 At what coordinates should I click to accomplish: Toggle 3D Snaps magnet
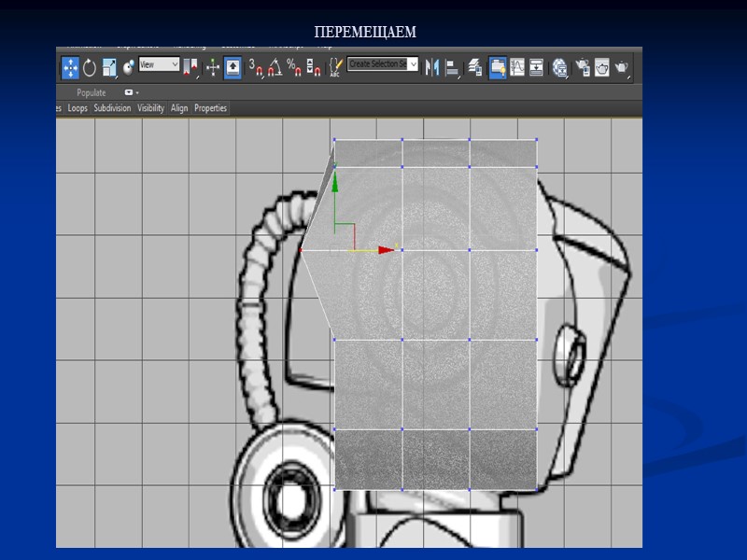point(256,67)
